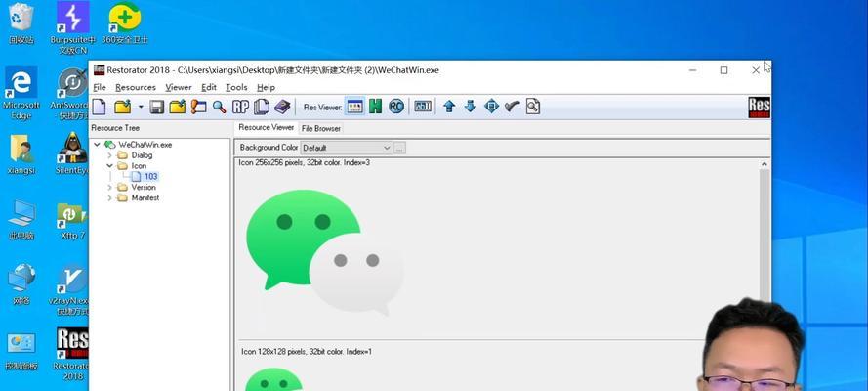Select WeChatWin.exe in the Resource Tree
868x391 pixels.
point(145,145)
